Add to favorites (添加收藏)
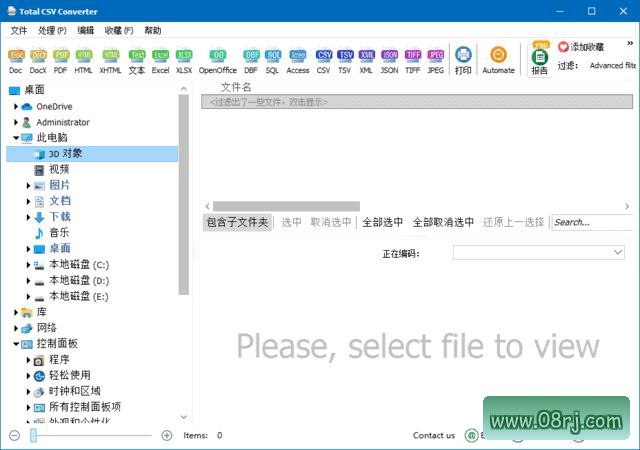The width and height of the screenshot is (640, 450). (x=581, y=47)
